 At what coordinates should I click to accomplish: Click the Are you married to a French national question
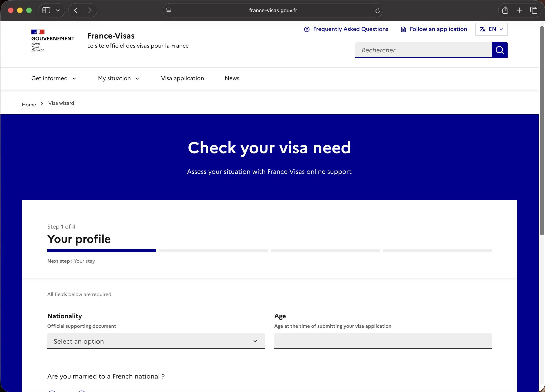(106, 376)
